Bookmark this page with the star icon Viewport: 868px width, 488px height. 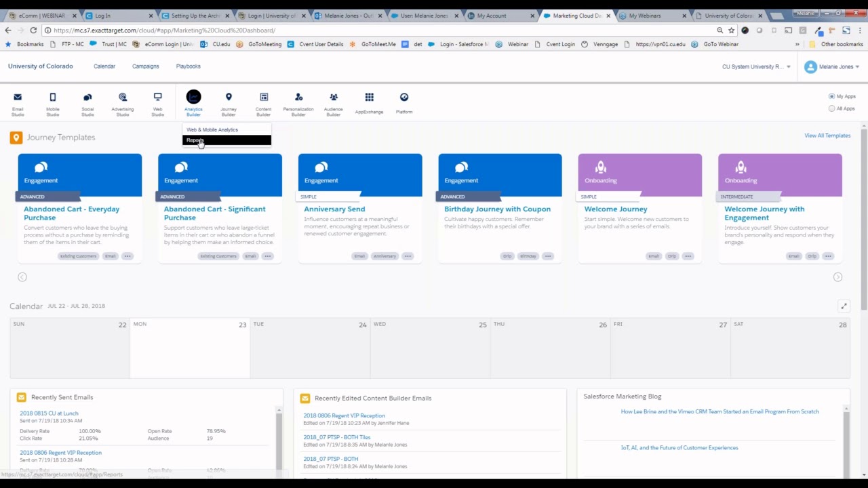731,30
